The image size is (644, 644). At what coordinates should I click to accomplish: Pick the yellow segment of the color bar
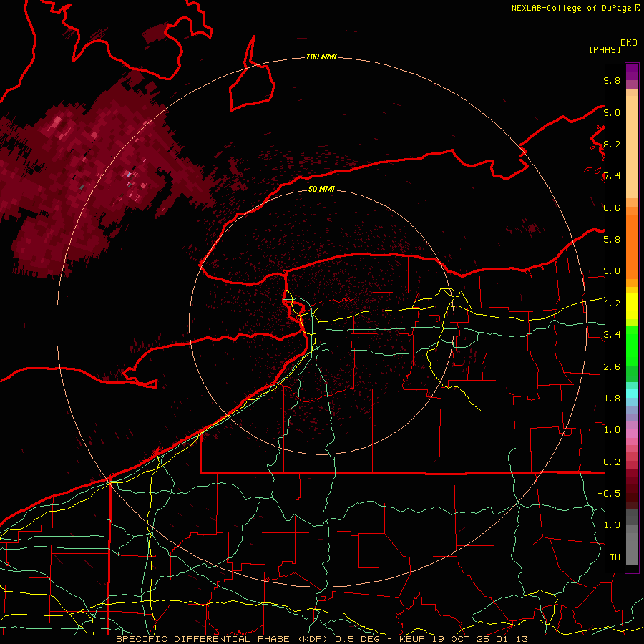[632, 306]
